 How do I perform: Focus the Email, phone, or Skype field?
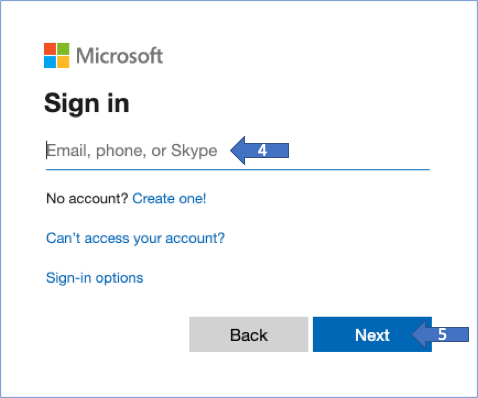pyautogui.click(x=238, y=151)
